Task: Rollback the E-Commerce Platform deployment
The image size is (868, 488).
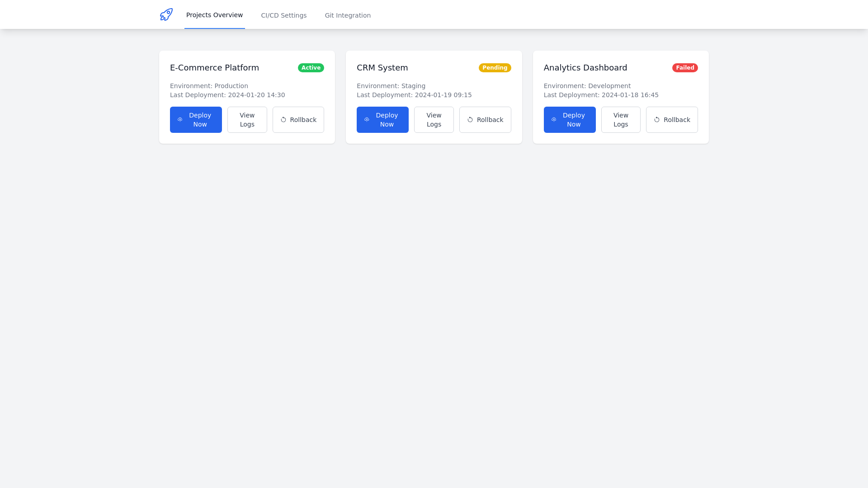Action: [x=298, y=119]
